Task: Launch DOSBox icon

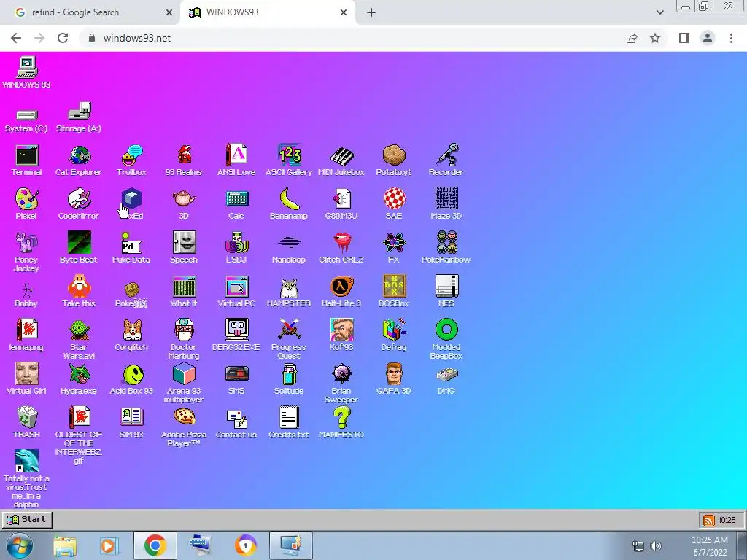Action: pos(394,292)
